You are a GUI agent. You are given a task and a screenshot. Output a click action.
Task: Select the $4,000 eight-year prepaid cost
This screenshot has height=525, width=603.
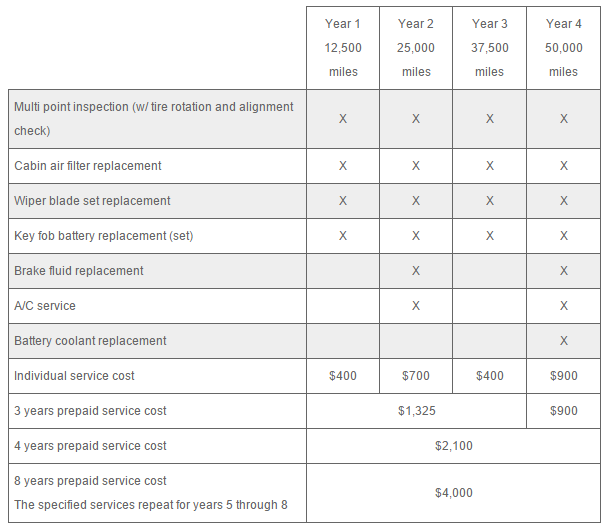(454, 493)
